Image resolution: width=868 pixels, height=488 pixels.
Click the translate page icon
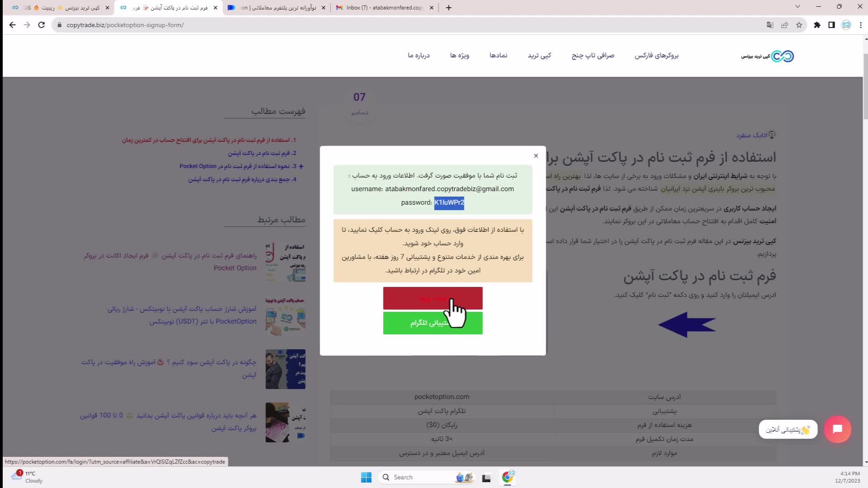[x=770, y=25]
